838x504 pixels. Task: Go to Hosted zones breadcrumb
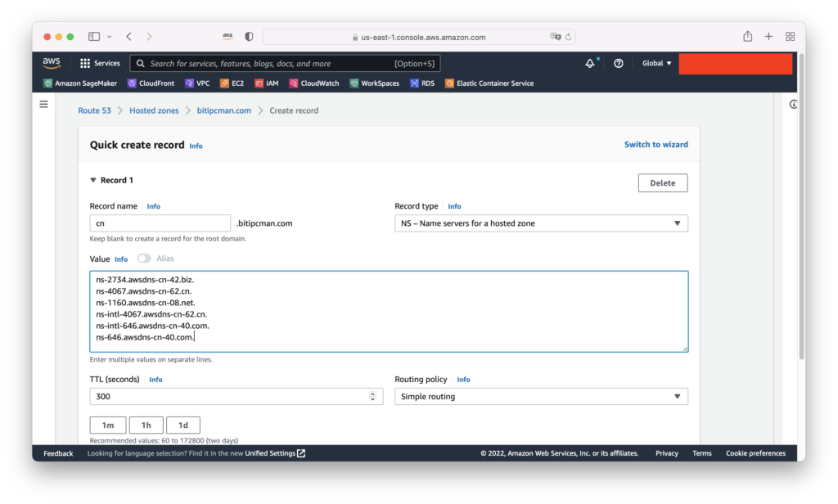(154, 110)
